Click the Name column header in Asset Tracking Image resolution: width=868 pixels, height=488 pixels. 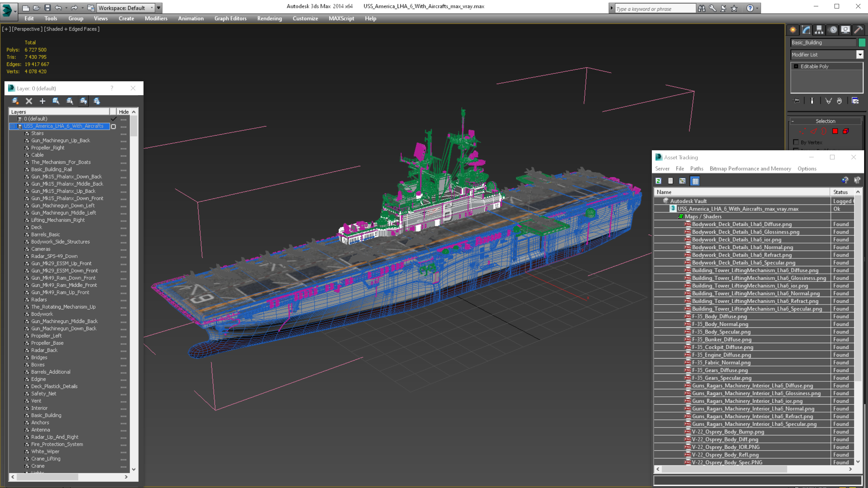(x=742, y=192)
